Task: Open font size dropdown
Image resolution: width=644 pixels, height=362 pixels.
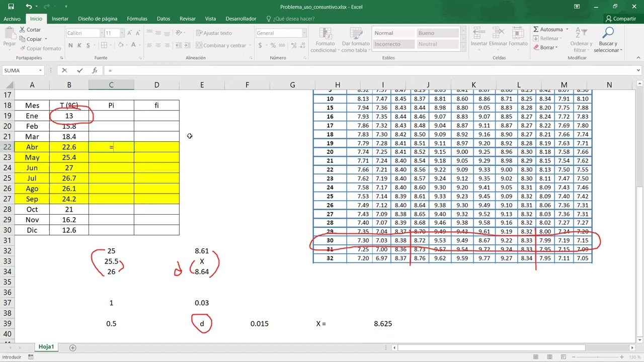Action: 122,33
